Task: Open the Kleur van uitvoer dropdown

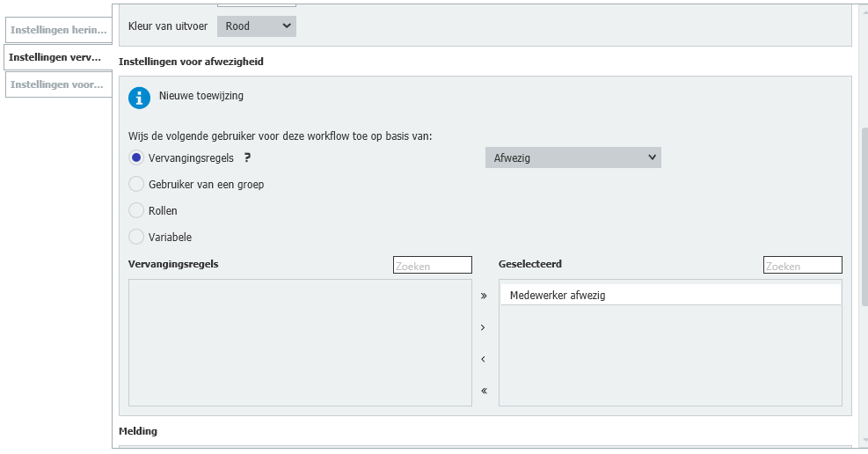Action: 256,26
